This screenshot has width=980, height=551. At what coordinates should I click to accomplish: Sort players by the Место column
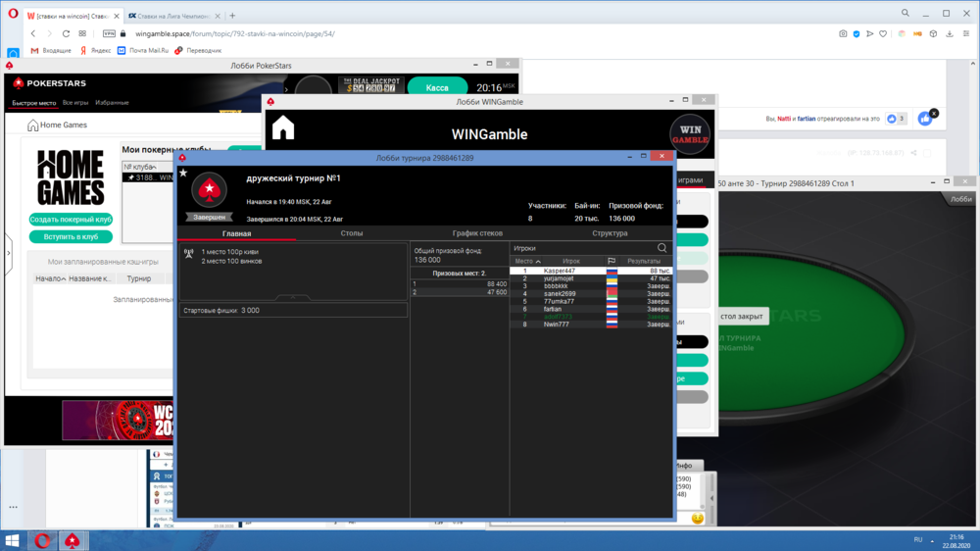(x=526, y=261)
